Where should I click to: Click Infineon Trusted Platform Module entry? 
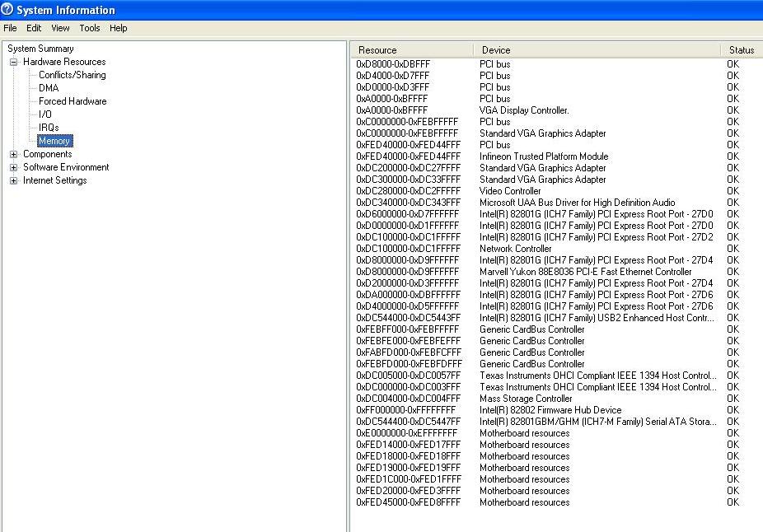[x=544, y=156]
